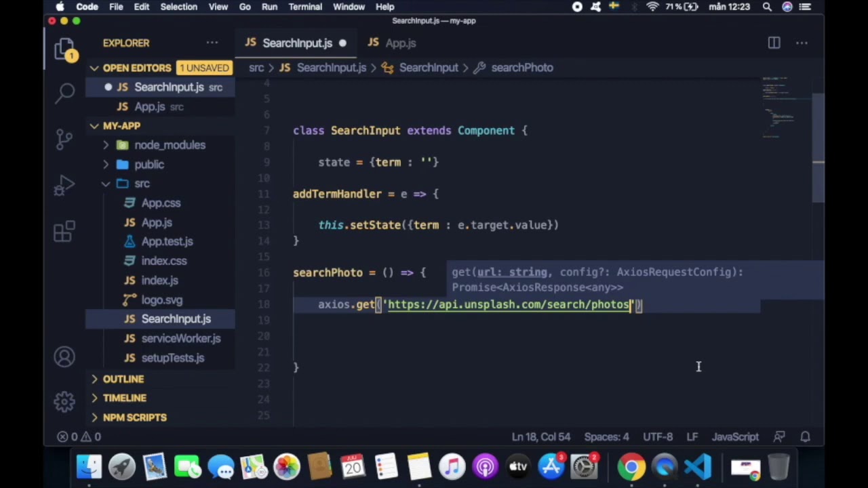Open the Run and Debug view
Screen dimensions: 868x488
click(x=64, y=185)
